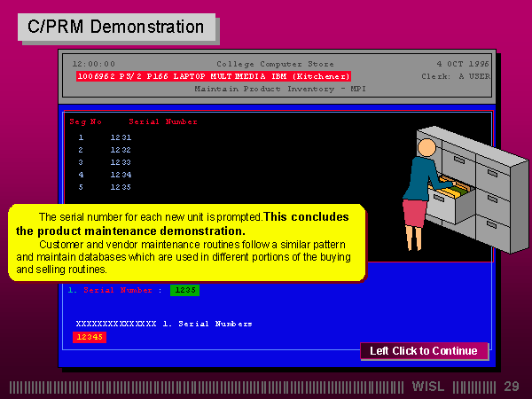The image size is (532, 399).
Task: Select serial number 1235 in row 5
Action: pyautogui.click(x=121, y=187)
